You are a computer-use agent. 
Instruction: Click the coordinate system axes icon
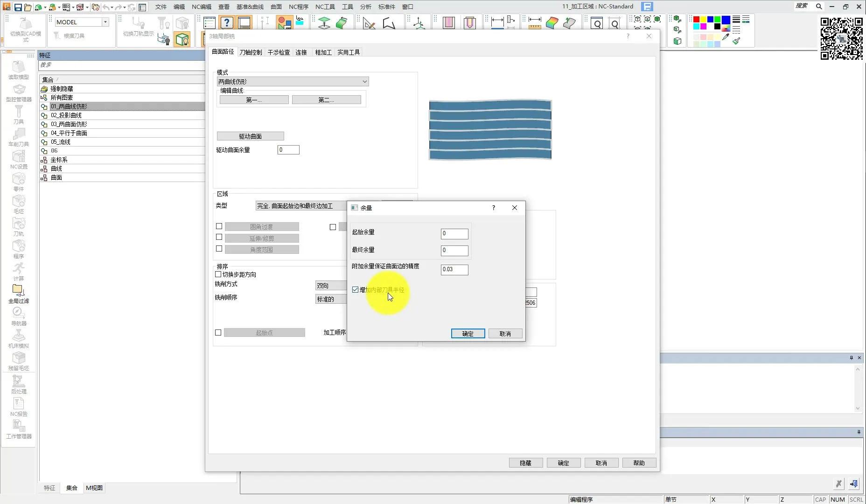[419, 23]
